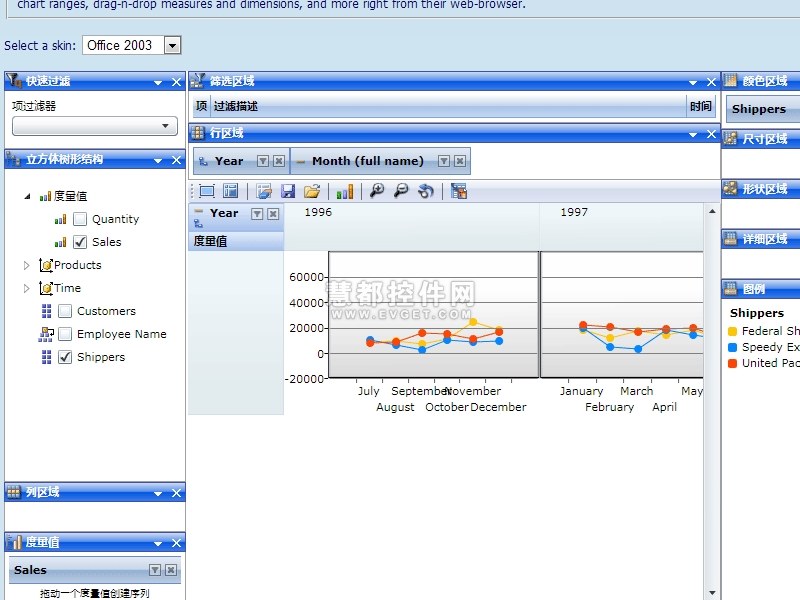The image size is (800, 600).
Task: Click the reset zoom icon
Action: click(426, 191)
